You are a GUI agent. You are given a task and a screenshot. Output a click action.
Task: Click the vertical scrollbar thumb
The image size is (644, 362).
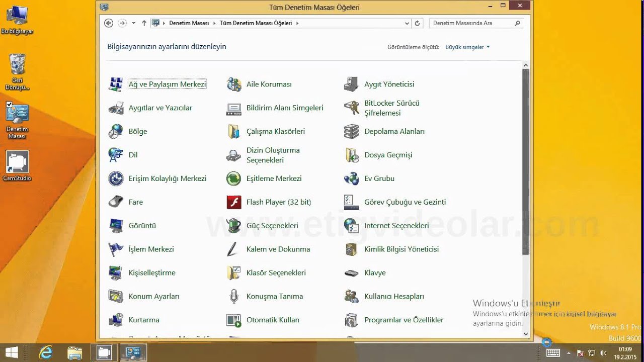coord(526,162)
